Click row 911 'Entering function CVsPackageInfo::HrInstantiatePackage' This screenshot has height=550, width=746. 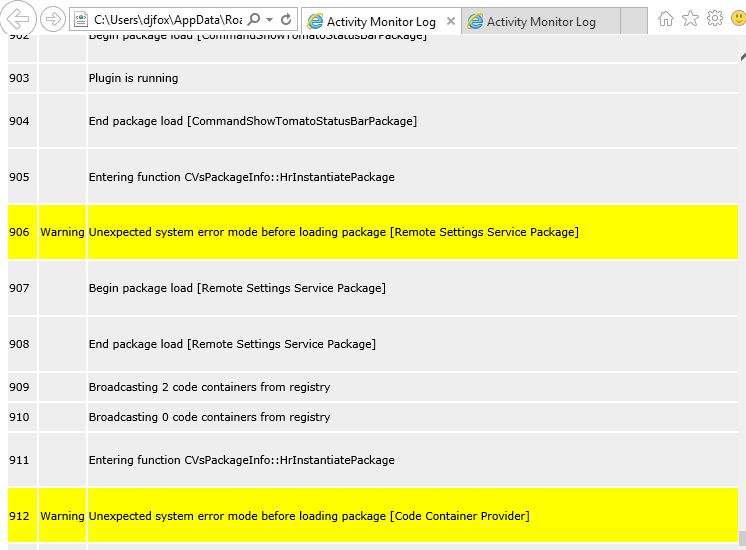pyautogui.click(x=242, y=460)
